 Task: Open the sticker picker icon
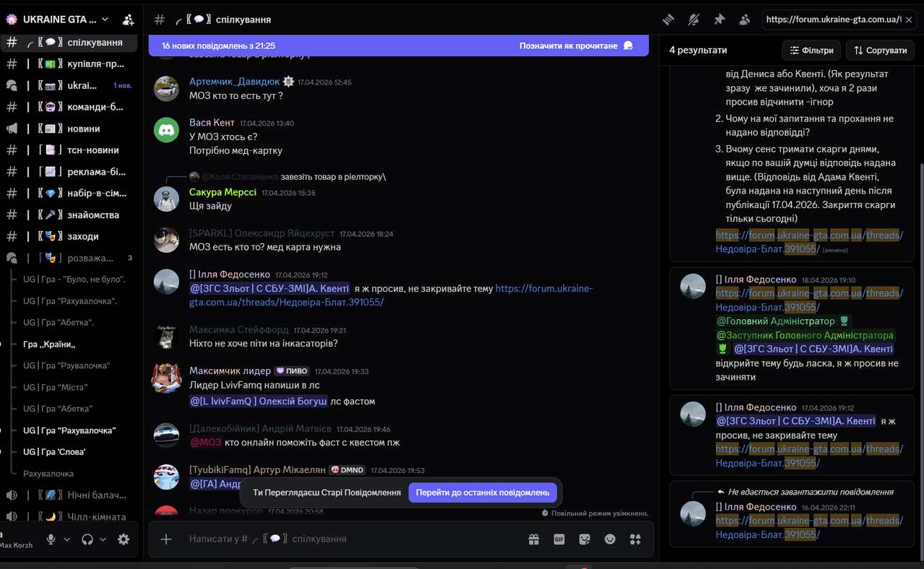click(x=584, y=539)
